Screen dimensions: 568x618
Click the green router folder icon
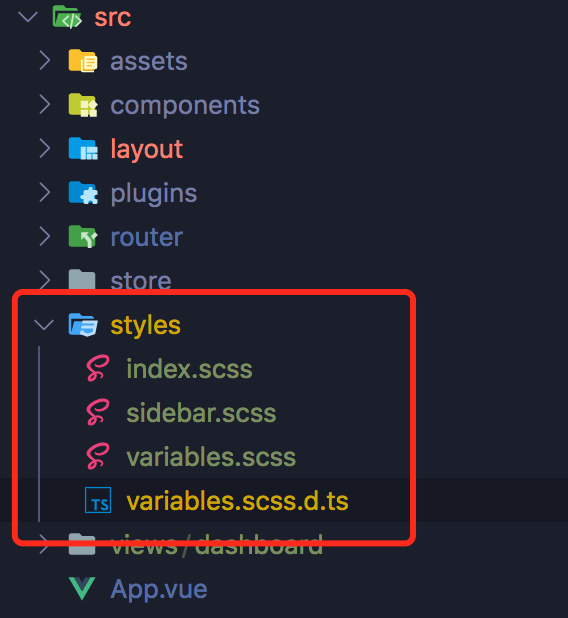[x=83, y=237]
